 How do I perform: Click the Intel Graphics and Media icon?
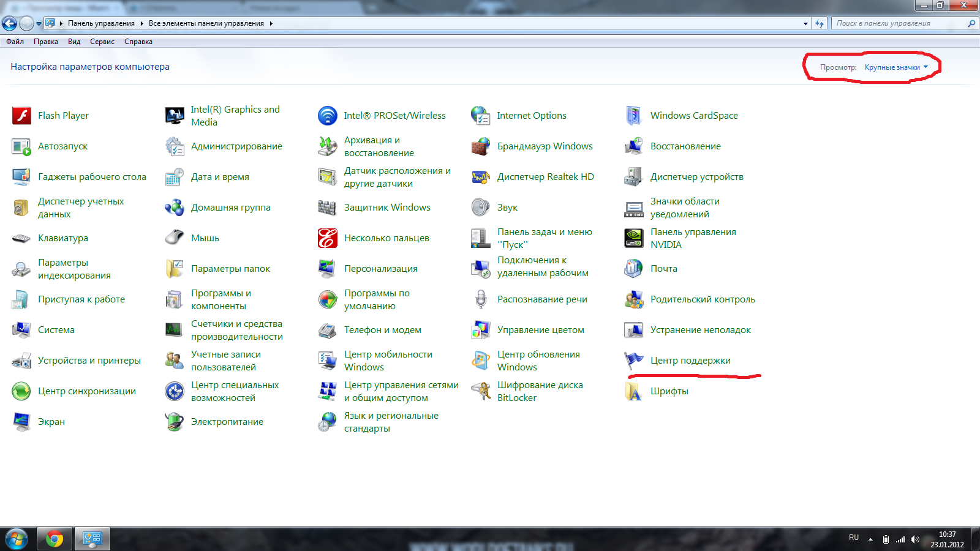[x=175, y=116]
